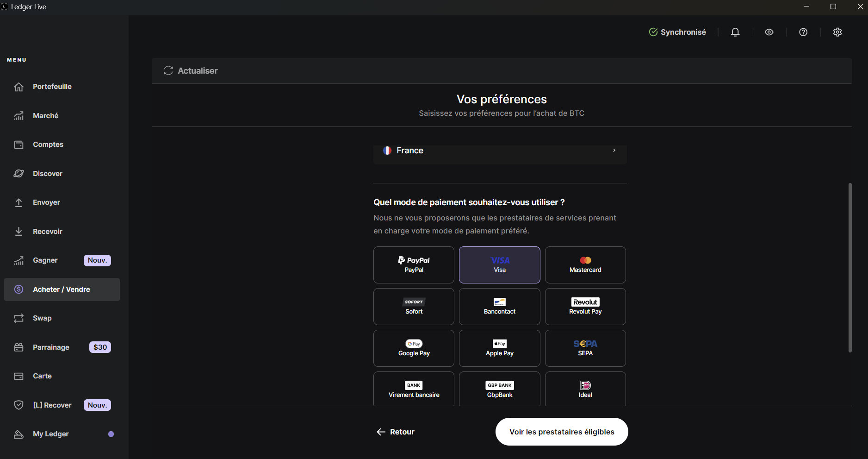Click the help question mark icon
The width and height of the screenshot is (868, 459).
click(x=803, y=32)
